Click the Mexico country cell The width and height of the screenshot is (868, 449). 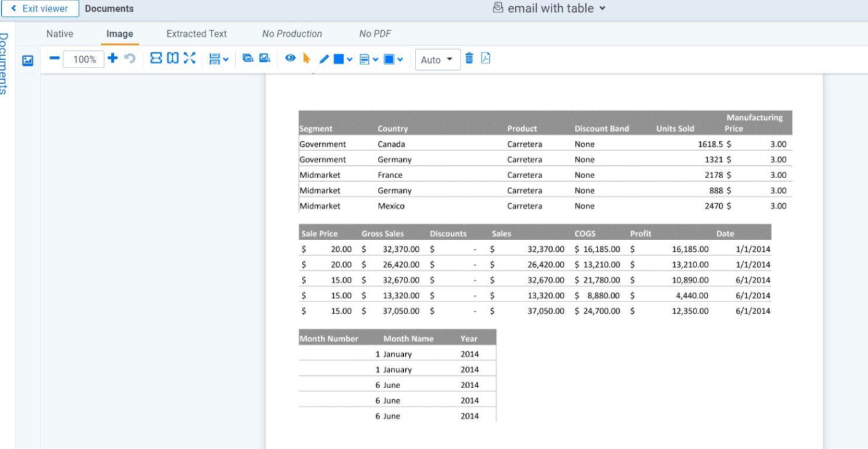pyautogui.click(x=391, y=206)
